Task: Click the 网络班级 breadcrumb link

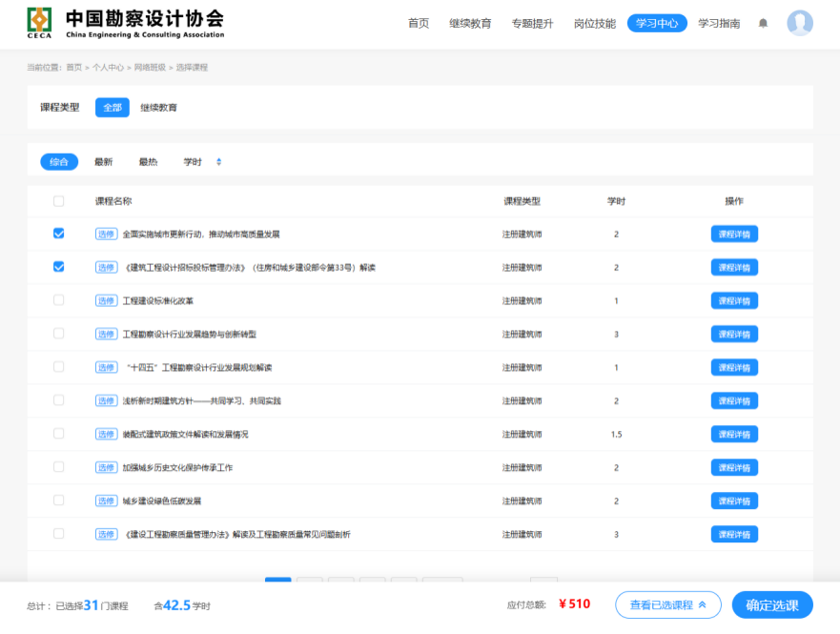Action: (150, 68)
